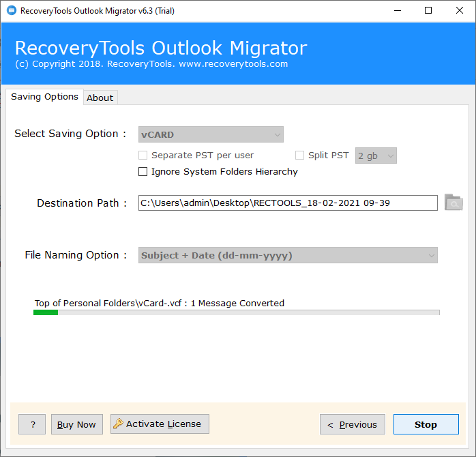This screenshot has height=457, width=476.
Task: Open the 2 gb split size dropdown
Action: pos(376,156)
